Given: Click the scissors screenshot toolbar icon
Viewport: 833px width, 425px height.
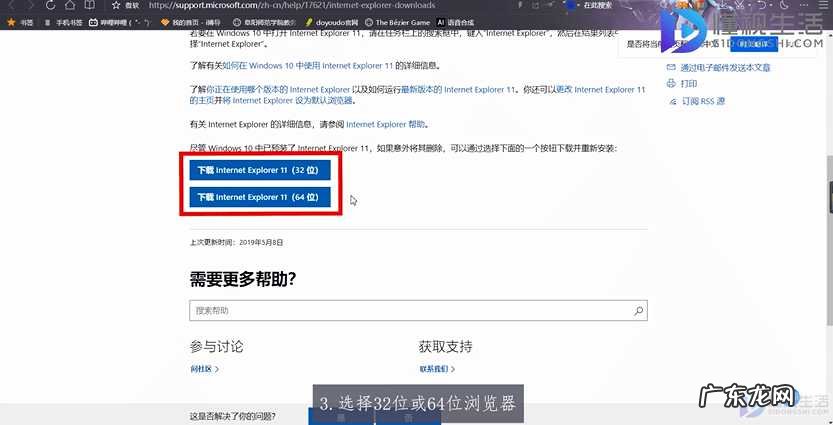Looking at the screenshot, I should point(739,5).
